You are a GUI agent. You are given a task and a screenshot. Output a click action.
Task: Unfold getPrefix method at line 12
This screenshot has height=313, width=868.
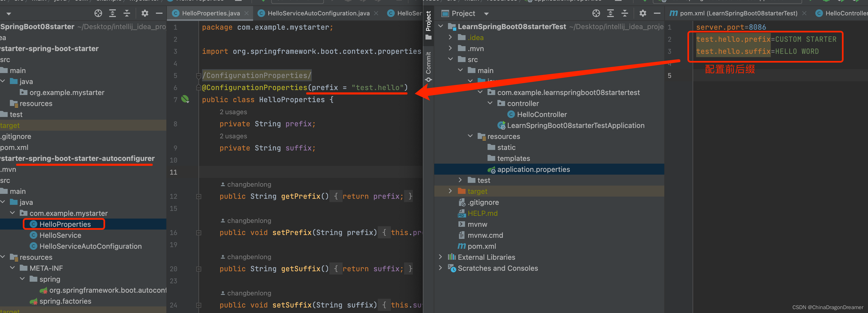point(199,196)
